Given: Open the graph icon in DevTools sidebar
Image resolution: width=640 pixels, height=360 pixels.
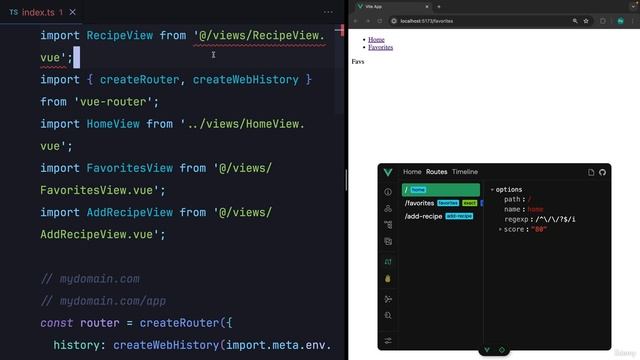Looking at the screenshot, I should tap(388, 299).
